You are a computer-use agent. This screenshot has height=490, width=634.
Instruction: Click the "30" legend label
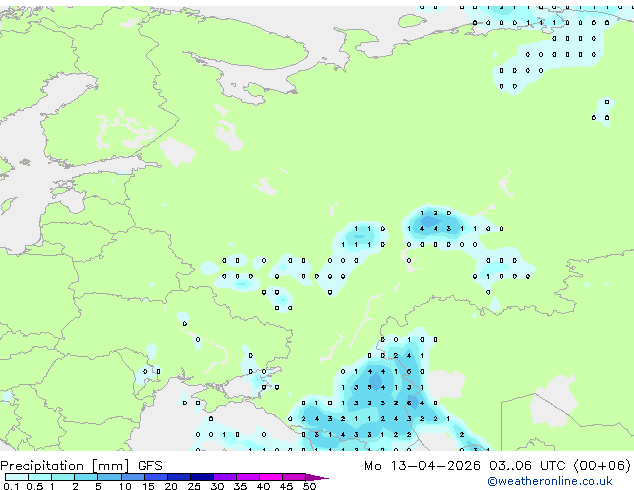[217, 486]
